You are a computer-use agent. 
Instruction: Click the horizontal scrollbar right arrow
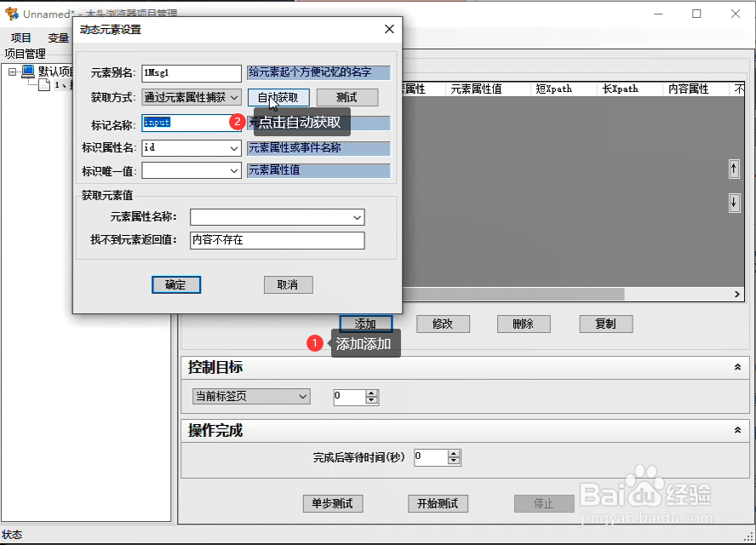coord(737,294)
